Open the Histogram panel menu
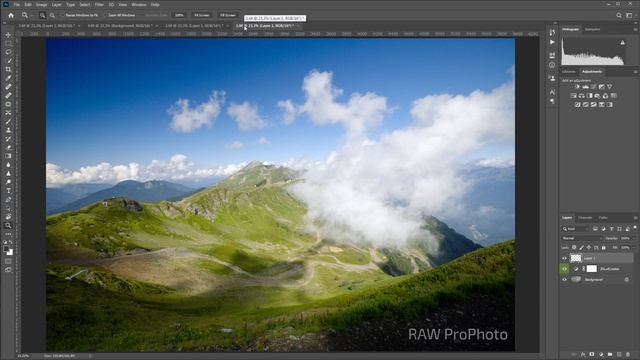Viewport: 640px width, 360px height. (x=635, y=29)
